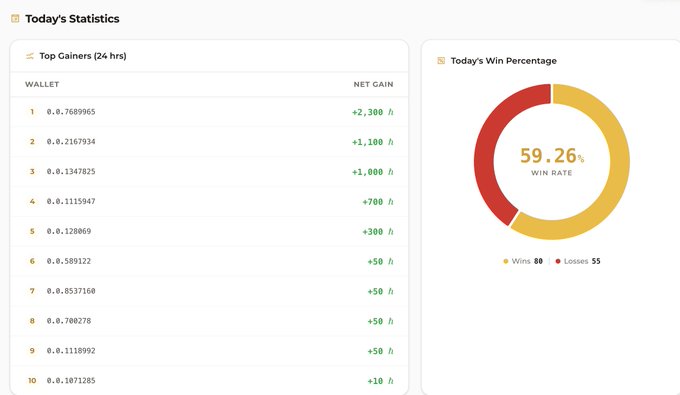
Task: Click the hbar symbol next to +10
Action: (x=391, y=381)
